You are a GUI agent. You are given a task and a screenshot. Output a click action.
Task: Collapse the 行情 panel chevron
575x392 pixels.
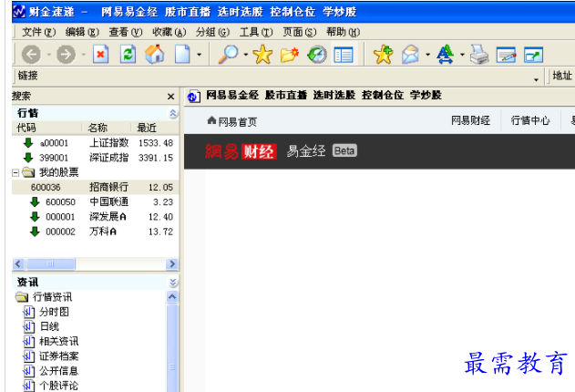(173, 113)
